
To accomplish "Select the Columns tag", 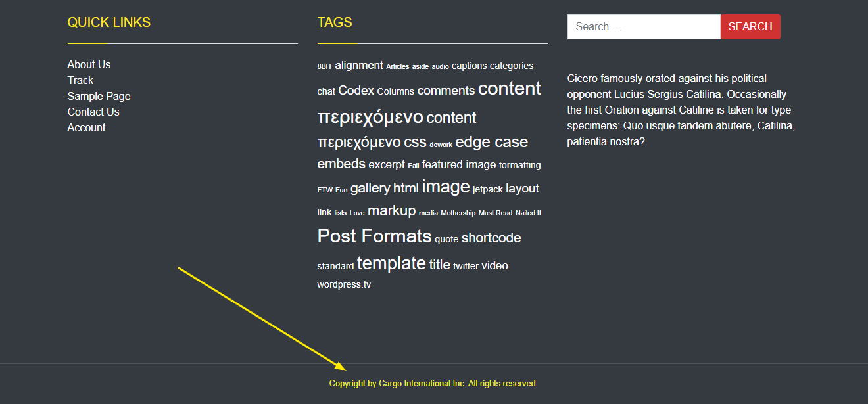I will [x=396, y=91].
